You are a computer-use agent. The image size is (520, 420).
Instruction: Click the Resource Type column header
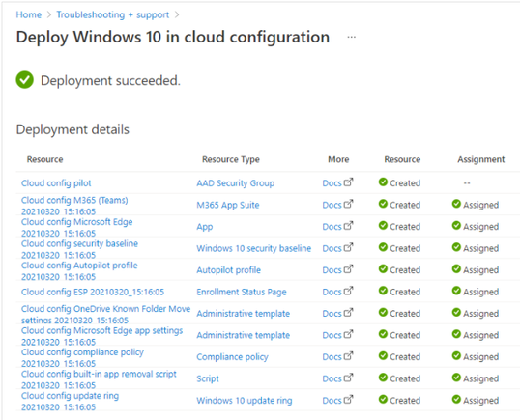[231, 159]
